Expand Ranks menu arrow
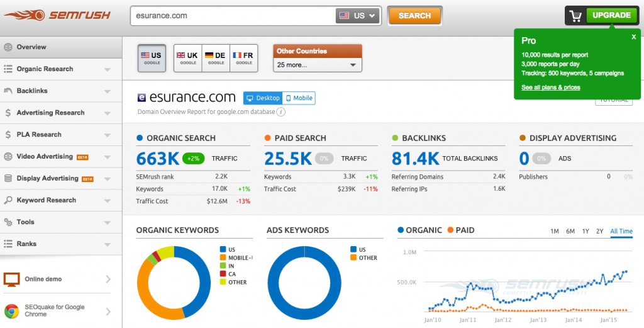Image resolution: width=644 pixels, height=328 pixels. coord(107,244)
